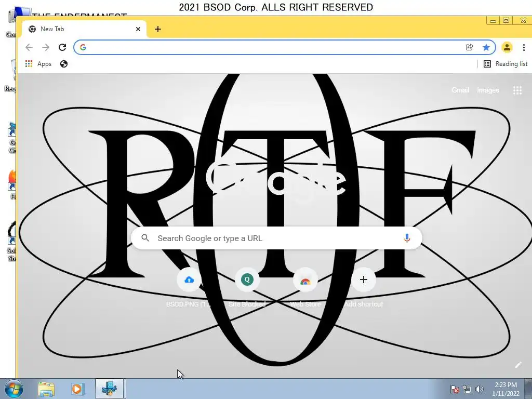
Task: Open the Windows Start menu
Action: (14, 389)
